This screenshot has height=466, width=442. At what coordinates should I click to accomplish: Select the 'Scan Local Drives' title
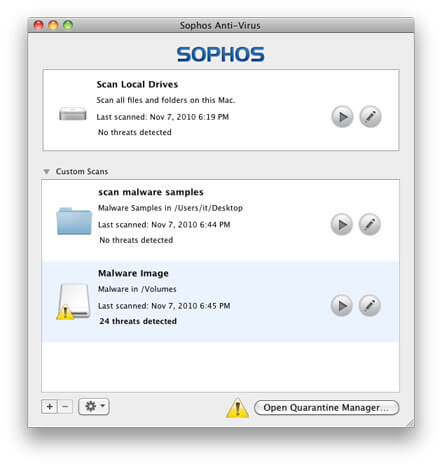[137, 84]
